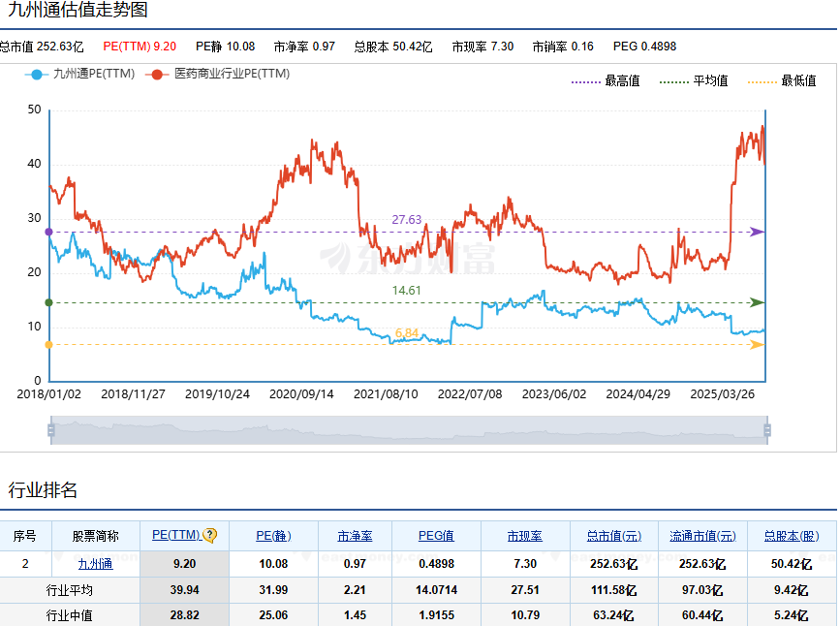Click the 111.58亿 industry average market cap cell

click(613, 590)
